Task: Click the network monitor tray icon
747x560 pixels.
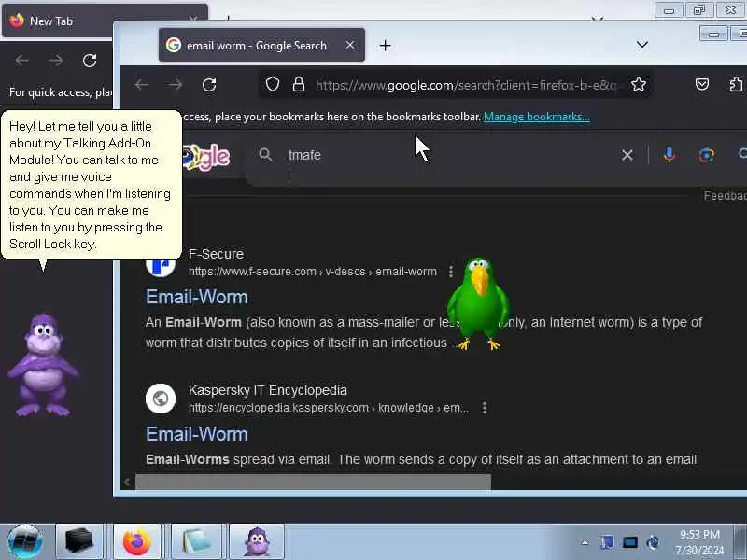Action: pos(629,542)
